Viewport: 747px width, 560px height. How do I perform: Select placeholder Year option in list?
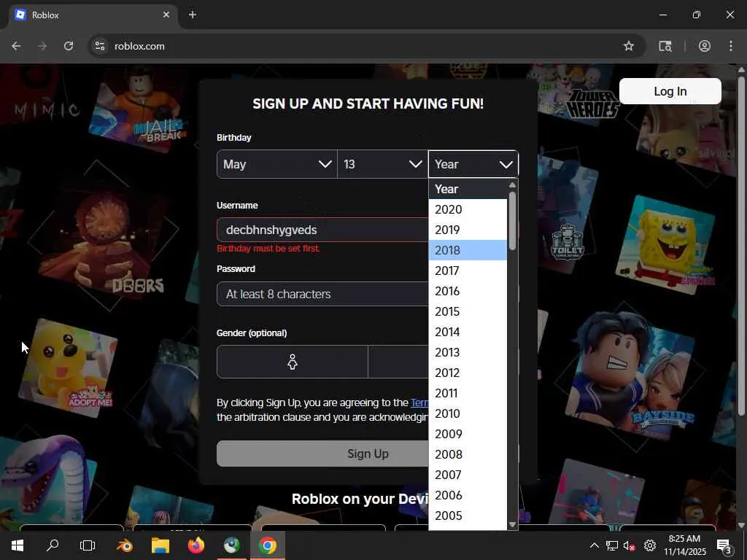pos(468,189)
